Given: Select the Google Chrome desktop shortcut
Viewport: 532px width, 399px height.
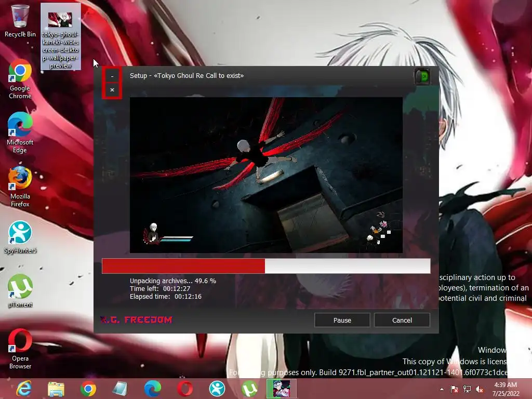Looking at the screenshot, I should tap(20, 79).
